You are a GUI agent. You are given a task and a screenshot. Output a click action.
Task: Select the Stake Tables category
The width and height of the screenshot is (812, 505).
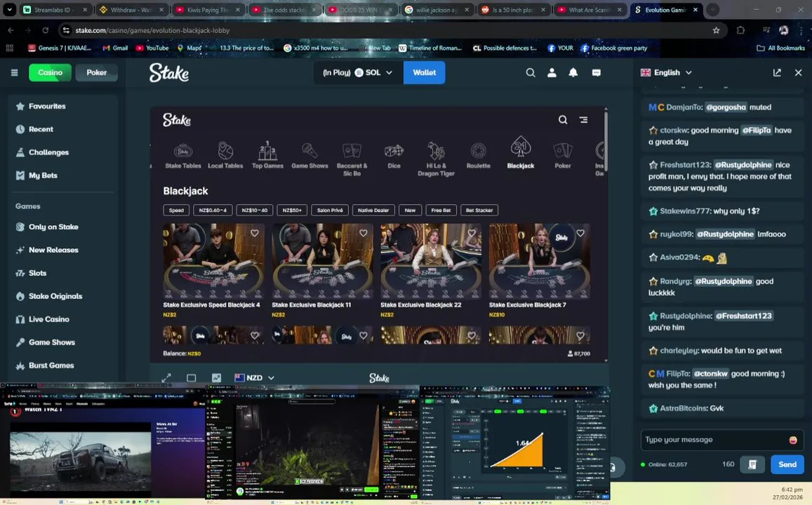tap(182, 155)
